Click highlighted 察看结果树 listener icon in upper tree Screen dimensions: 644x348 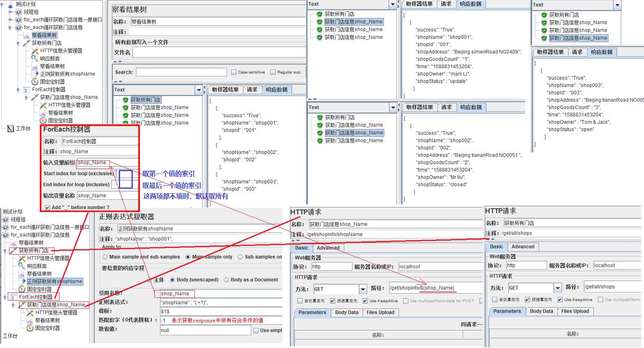pos(27,35)
